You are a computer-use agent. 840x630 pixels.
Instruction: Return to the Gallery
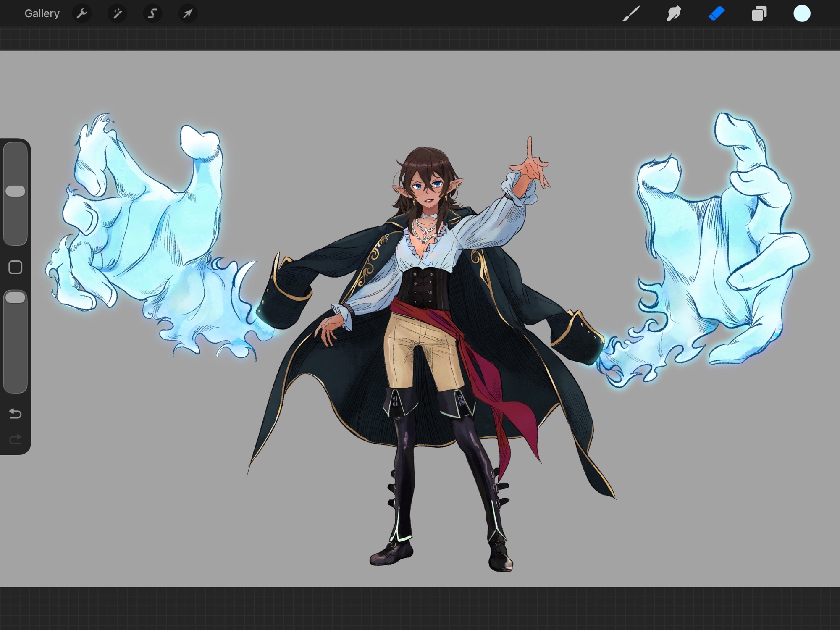[x=42, y=14]
